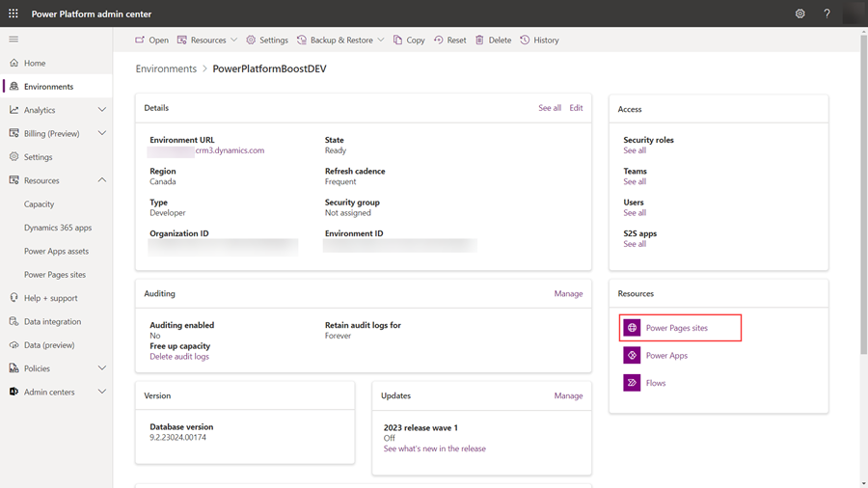
Task: Expand the Analytics sidebar section
Action: 102,110
